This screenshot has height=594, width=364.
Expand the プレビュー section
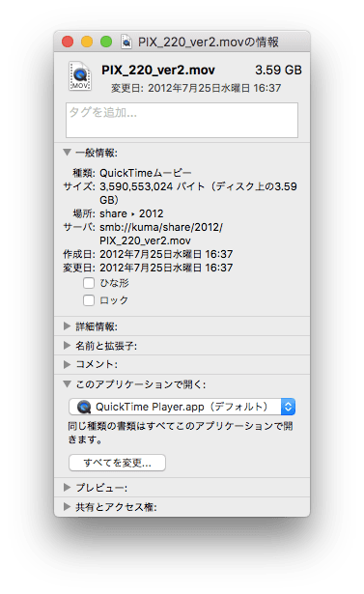coord(67,487)
